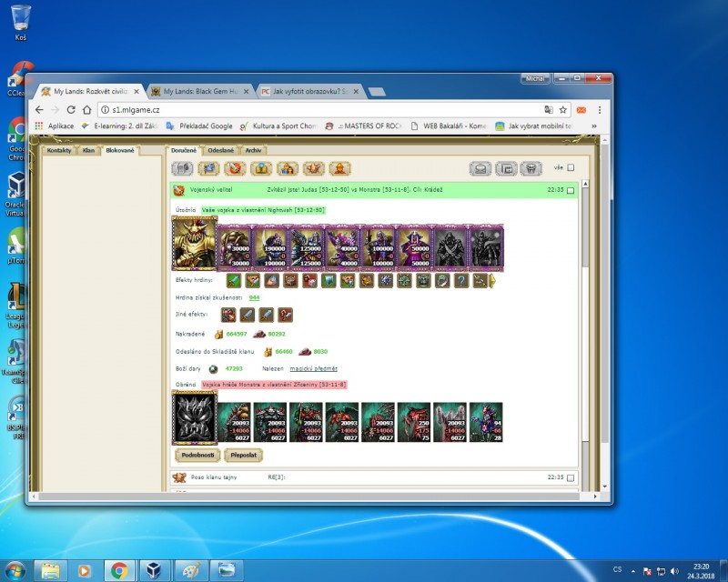Bookmark page with the star icon
Screen dimensions: 728x582
point(563,109)
